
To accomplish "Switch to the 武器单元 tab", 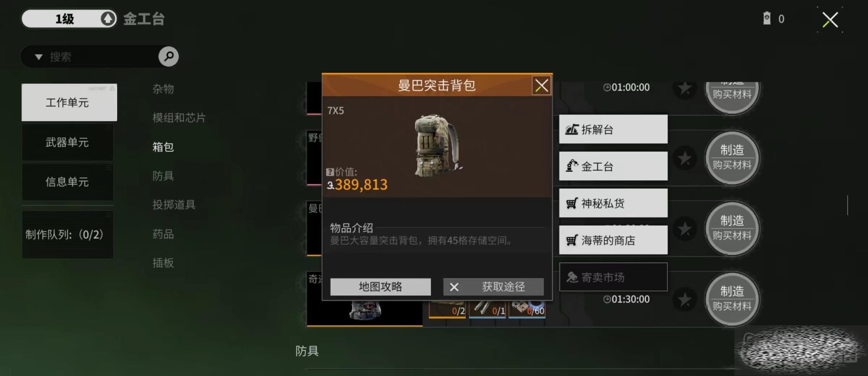I will [x=67, y=142].
